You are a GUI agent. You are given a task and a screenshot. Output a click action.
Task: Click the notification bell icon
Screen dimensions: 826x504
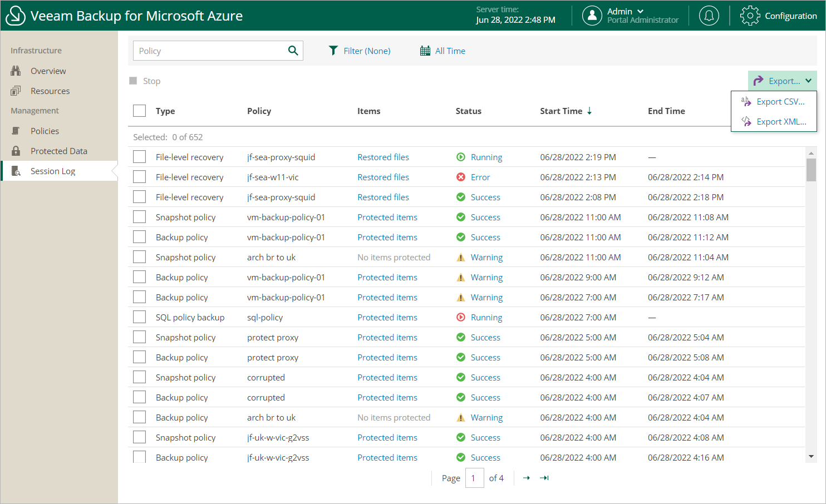[x=709, y=16]
